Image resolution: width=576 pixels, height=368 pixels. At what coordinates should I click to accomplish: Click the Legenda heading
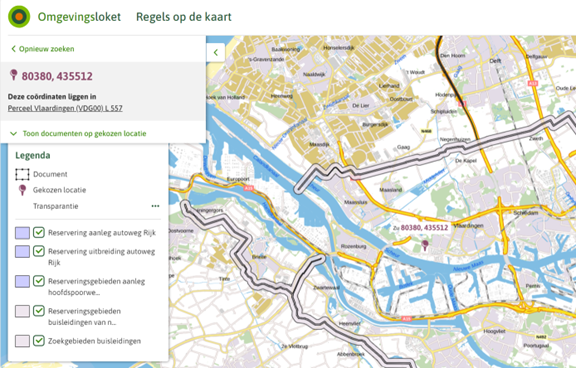click(x=33, y=155)
